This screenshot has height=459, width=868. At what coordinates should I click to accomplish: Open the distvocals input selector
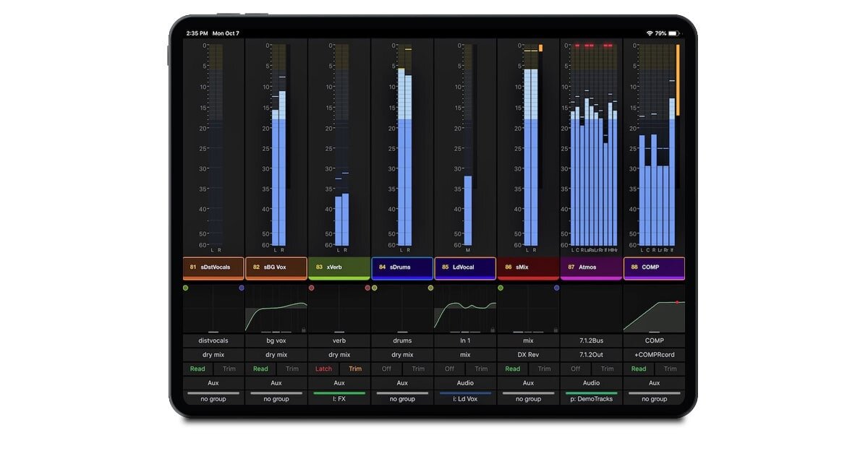(x=213, y=340)
